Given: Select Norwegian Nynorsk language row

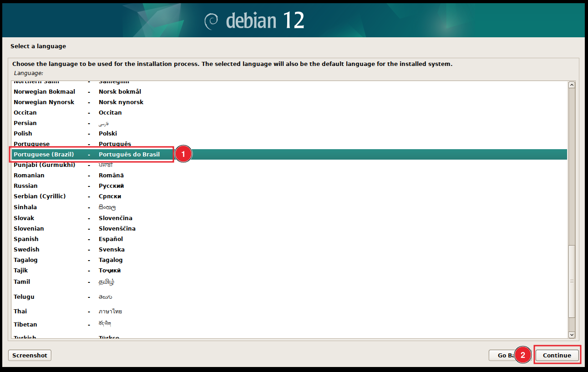Looking at the screenshot, I should pyautogui.click(x=289, y=102).
